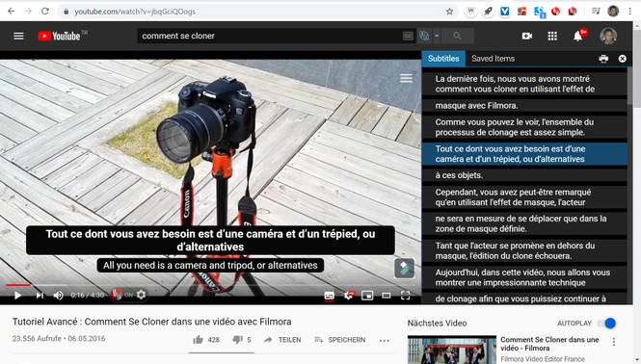
Task: Click the translate extension icon with badge
Action: point(540,13)
